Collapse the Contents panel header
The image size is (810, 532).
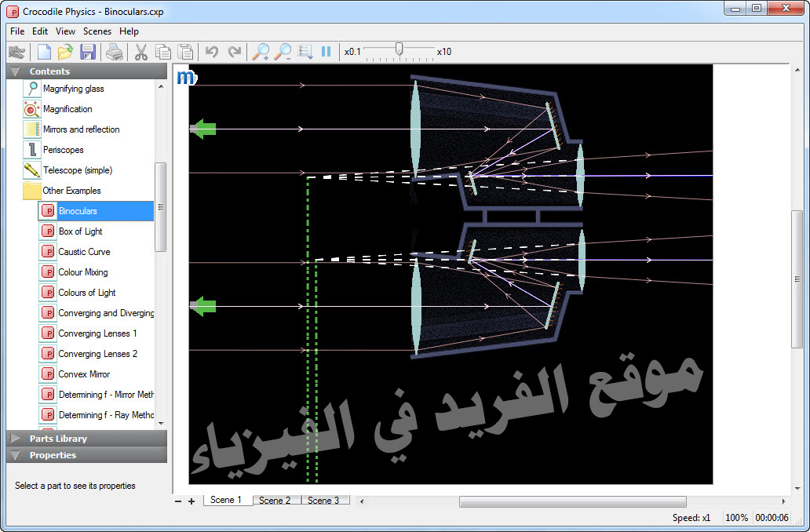(86, 71)
